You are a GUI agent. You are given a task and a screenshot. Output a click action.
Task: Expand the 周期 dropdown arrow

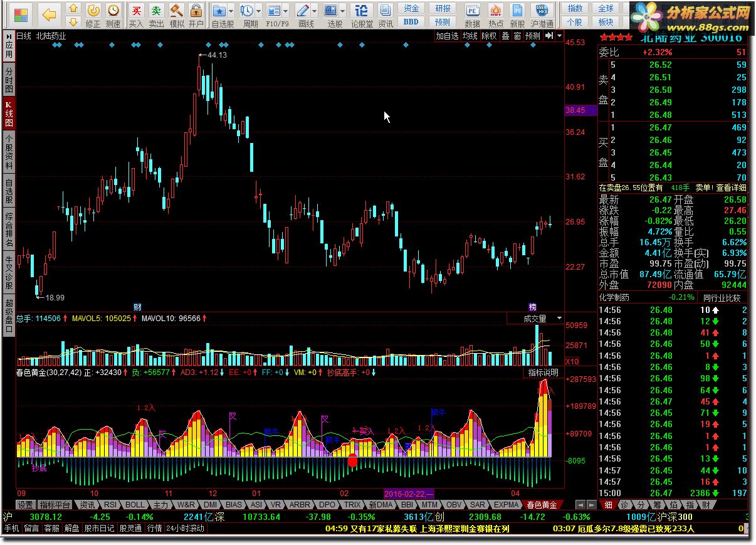click(258, 11)
